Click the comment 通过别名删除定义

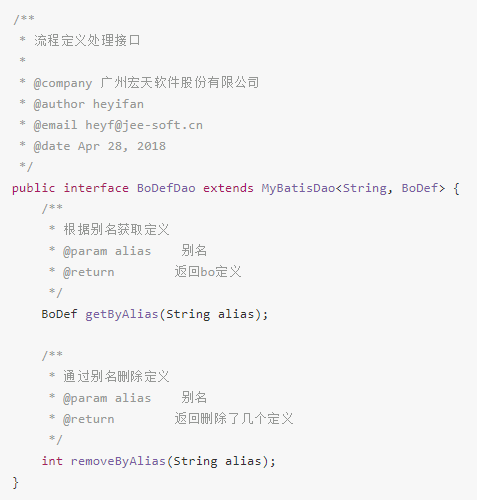tap(116, 376)
